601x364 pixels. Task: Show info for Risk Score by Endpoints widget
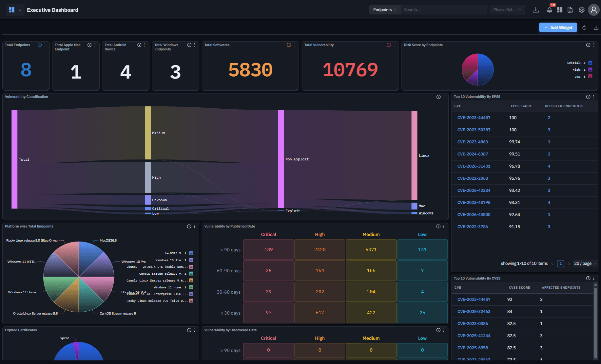(x=588, y=45)
